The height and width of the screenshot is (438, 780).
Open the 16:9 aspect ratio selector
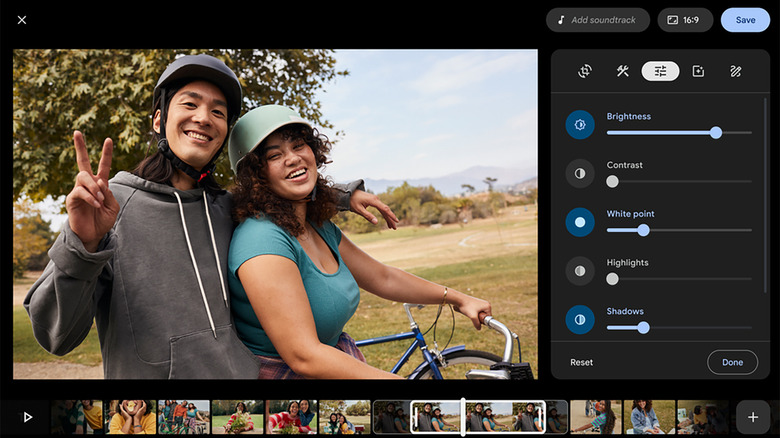click(685, 20)
